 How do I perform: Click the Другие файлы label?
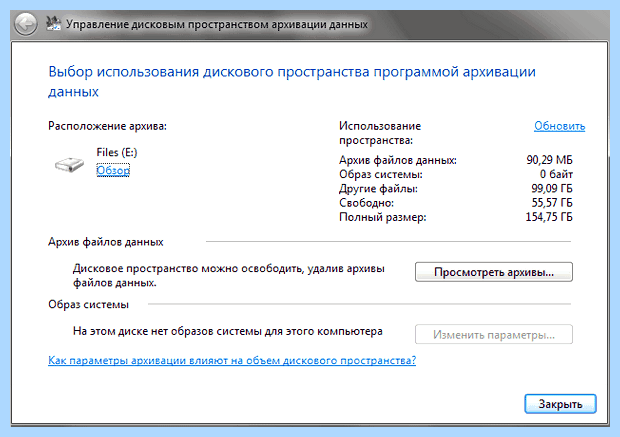pyautogui.click(x=378, y=189)
